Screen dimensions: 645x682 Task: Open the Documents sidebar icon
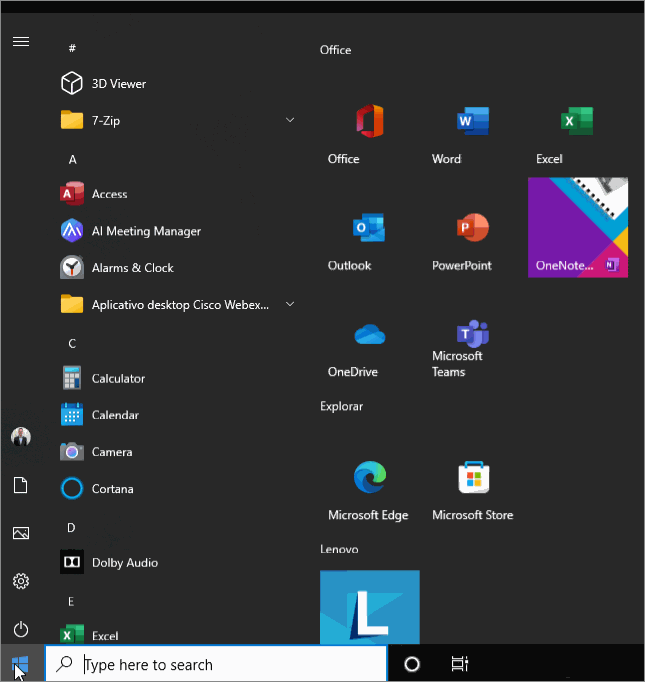click(x=21, y=485)
